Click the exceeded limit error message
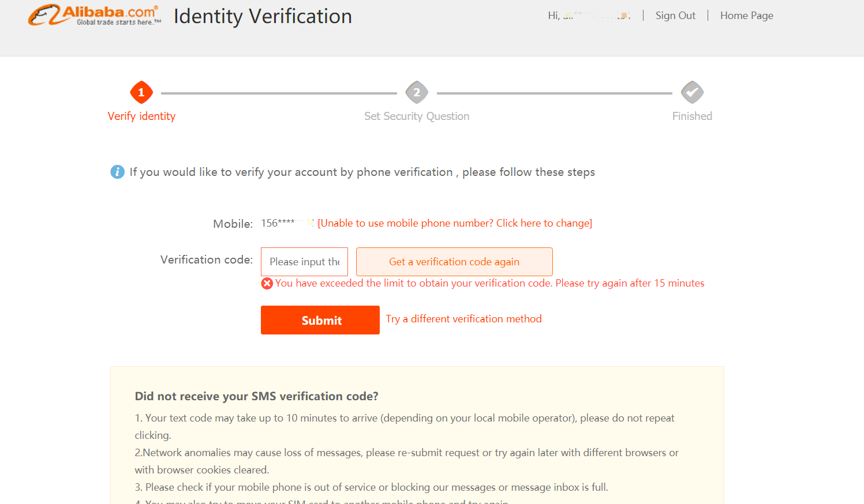The width and height of the screenshot is (864, 504). point(489,283)
